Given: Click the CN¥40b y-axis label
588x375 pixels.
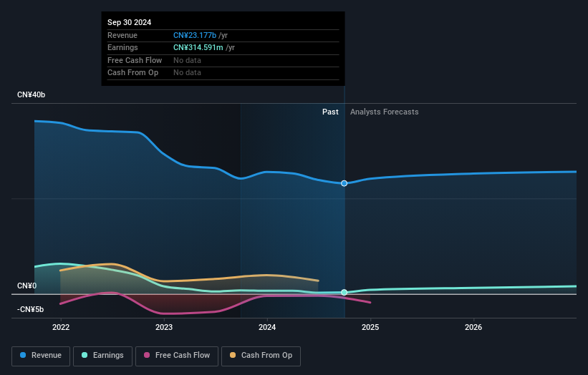Looking at the screenshot, I should pyautogui.click(x=31, y=94).
